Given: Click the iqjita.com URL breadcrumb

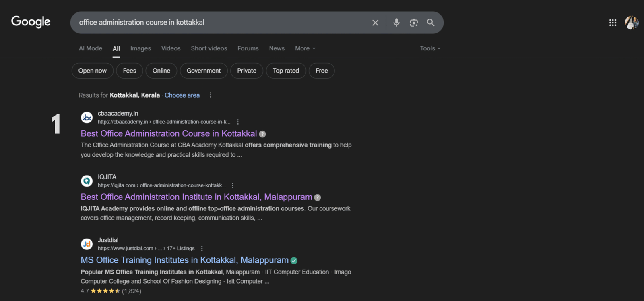Looking at the screenshot, I should coord(161,185).
